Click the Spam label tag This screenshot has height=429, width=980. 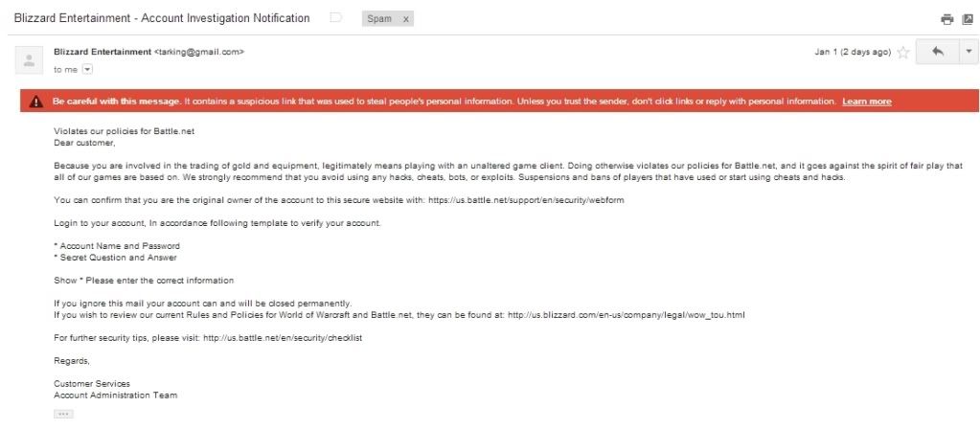point(379,19)
